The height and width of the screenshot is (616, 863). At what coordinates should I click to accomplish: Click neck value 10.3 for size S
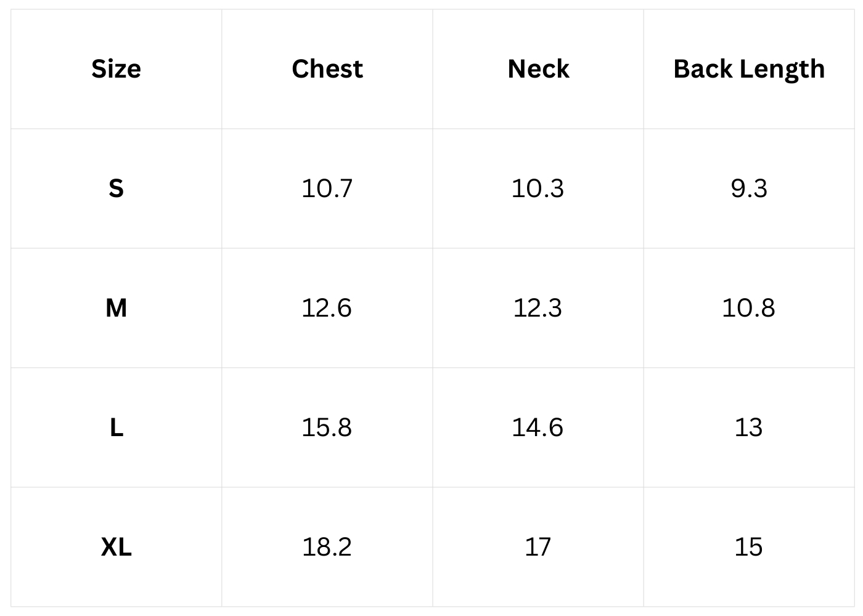[538, 188]
